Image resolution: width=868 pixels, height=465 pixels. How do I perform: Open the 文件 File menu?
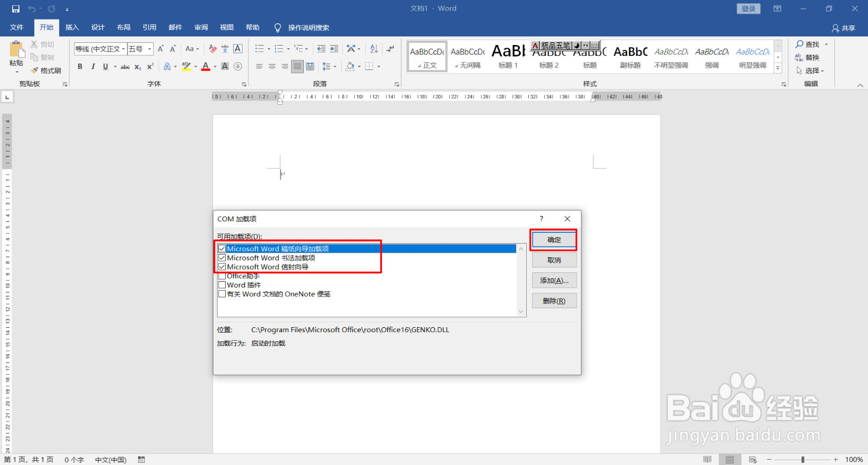17,28
